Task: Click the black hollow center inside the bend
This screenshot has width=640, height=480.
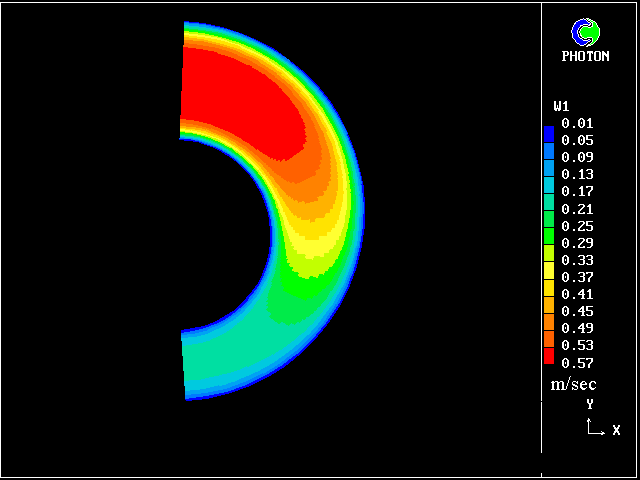Action: coord(220,235)
